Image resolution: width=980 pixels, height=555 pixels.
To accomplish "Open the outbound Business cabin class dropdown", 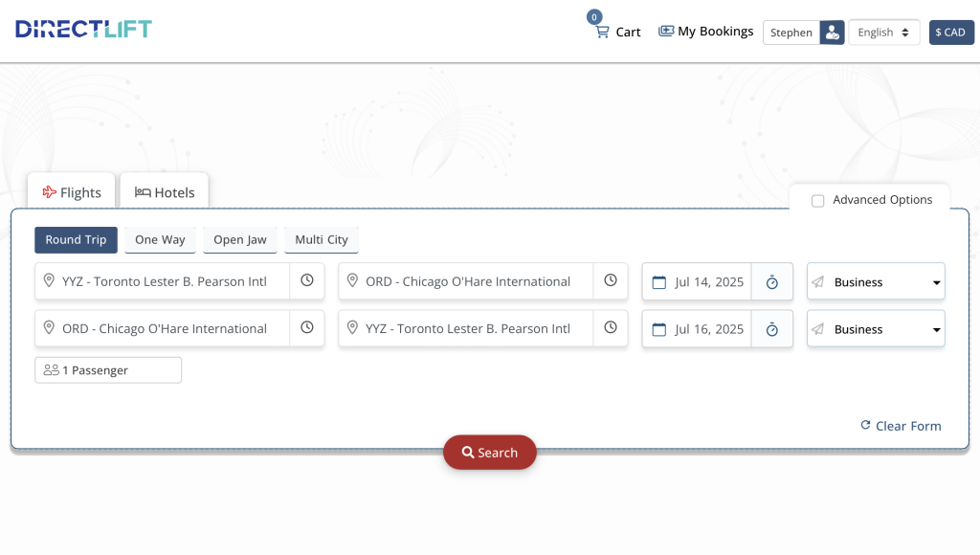I will [876, 280].
